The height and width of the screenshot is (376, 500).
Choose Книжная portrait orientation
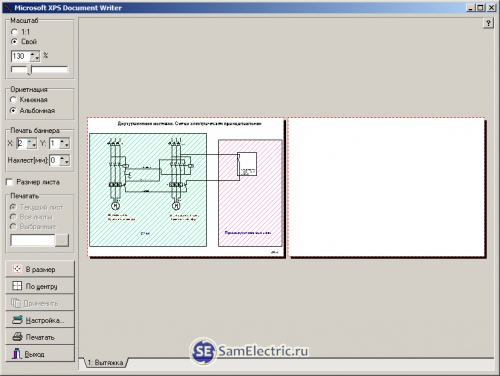pyautogui.click(x=13, y=100)
